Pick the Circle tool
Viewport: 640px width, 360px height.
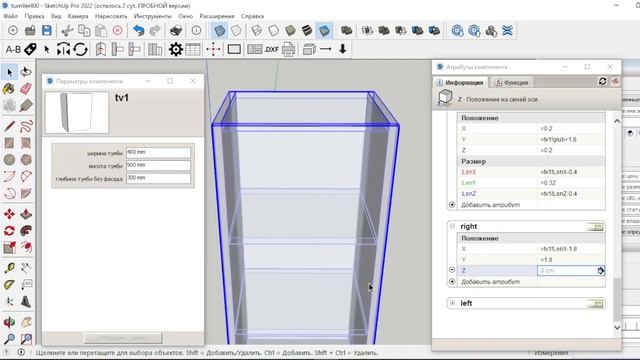[9, 160]
